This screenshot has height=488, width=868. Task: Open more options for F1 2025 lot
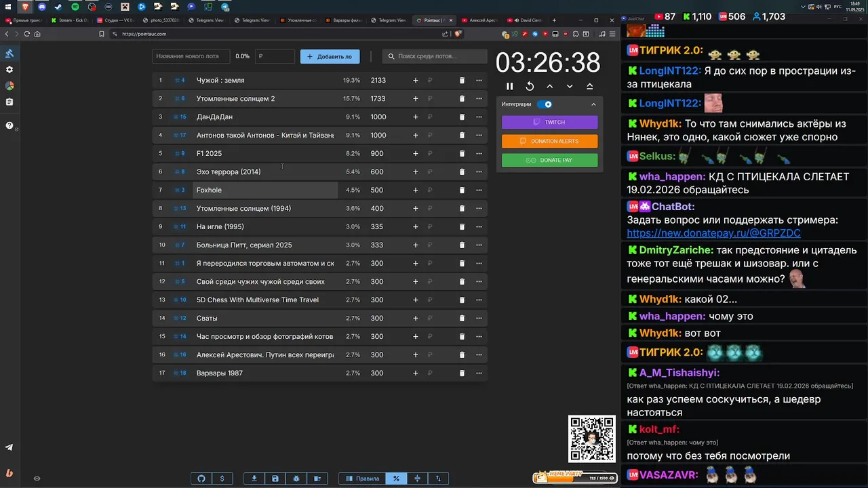click(x=479, y=153)
